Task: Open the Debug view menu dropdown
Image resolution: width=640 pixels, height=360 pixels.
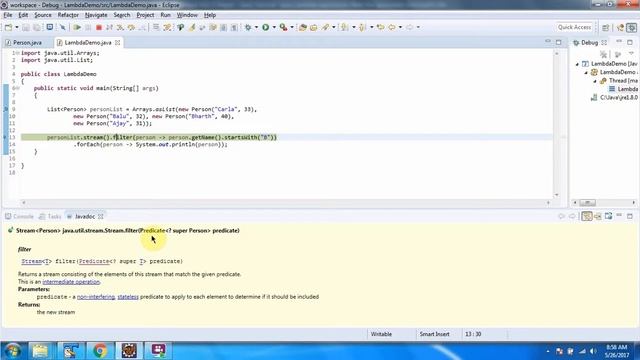Action: (631, 54)
